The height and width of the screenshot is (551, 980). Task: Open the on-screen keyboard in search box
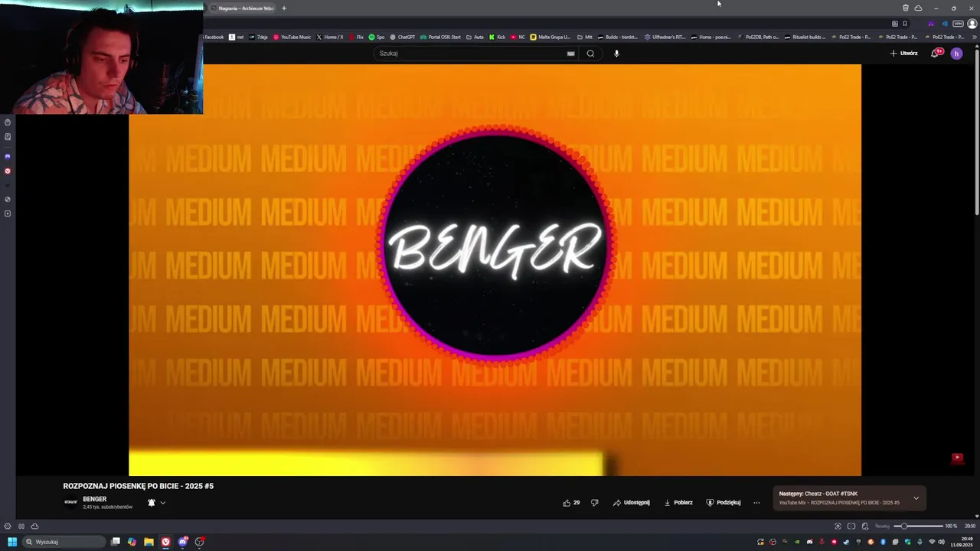tap(570, 54)
